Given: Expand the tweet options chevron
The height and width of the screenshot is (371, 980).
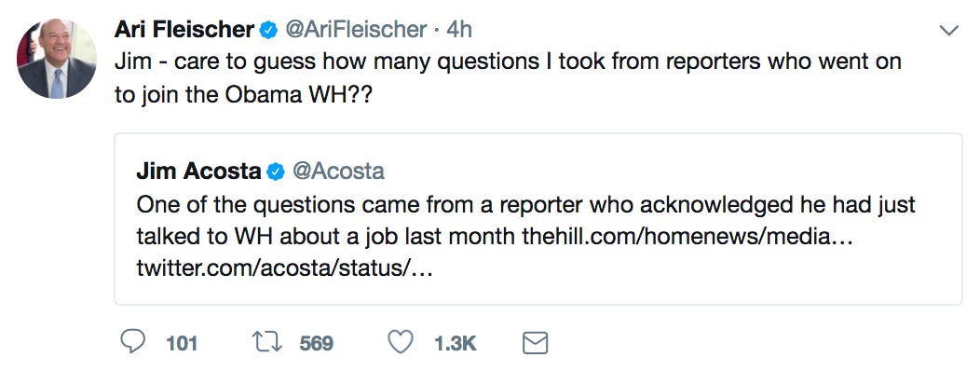Looking at the screenshot, I should click(948, 30).
